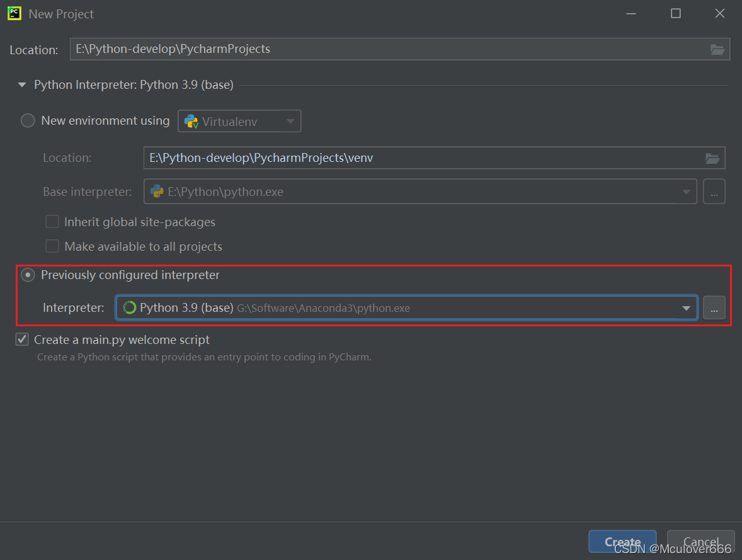This screenshot has height=560, width=742.
Task: Open the Interpreter Python 3.9 dropdown
Action: [686, 308]
